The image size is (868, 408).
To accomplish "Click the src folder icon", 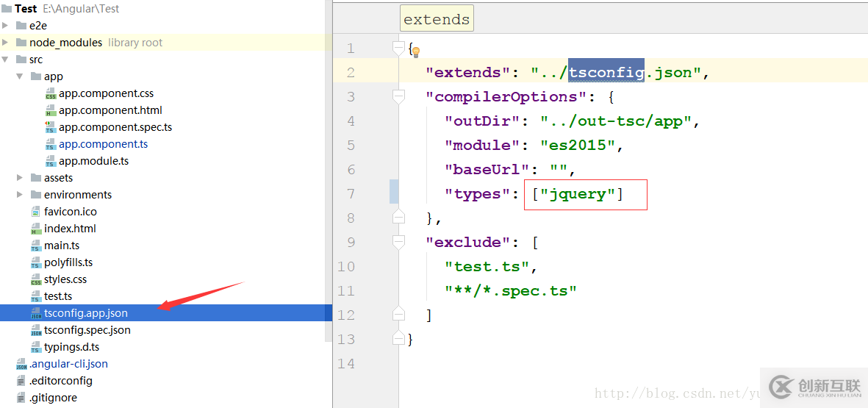I will (x=21, y=60).
